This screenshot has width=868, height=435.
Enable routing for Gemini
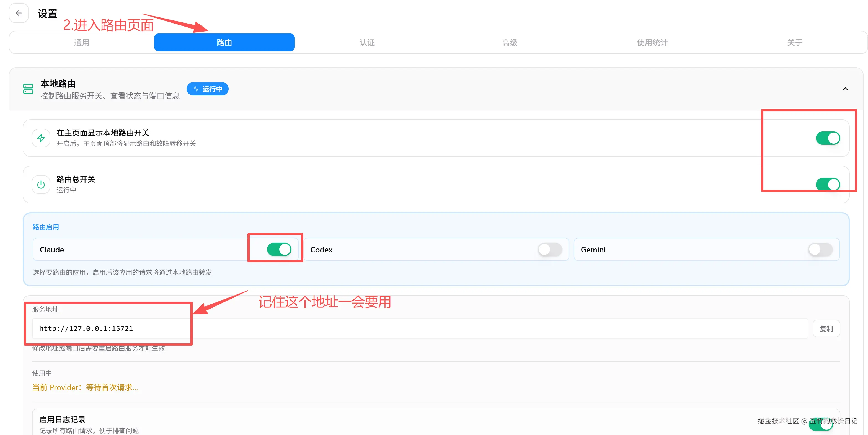(x=820, y=249)
